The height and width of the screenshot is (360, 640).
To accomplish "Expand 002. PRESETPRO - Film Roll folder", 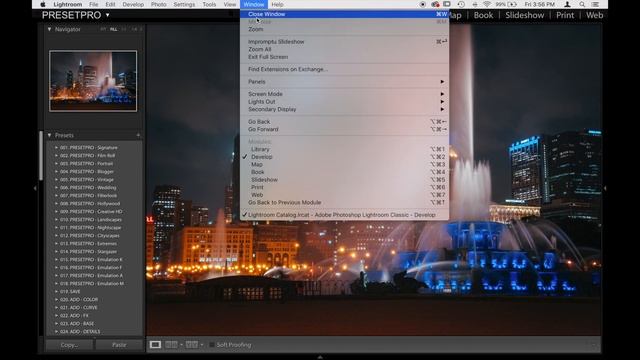I will coord(56,156).
